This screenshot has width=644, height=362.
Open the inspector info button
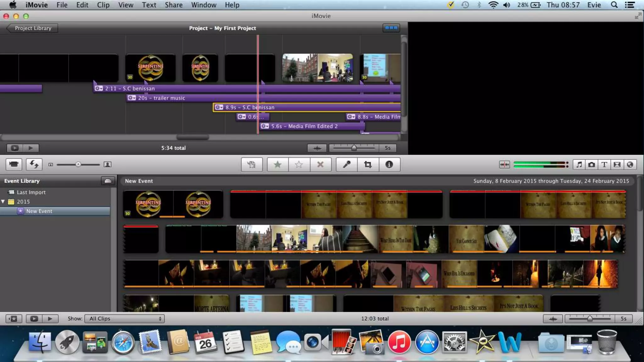[x=389, y=164]
